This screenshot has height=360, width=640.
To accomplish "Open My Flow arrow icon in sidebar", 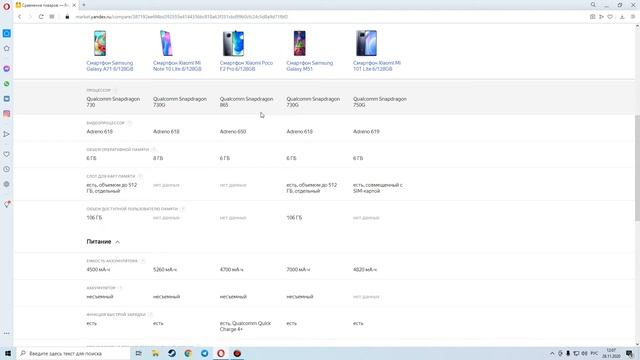I will pos(7,134).
